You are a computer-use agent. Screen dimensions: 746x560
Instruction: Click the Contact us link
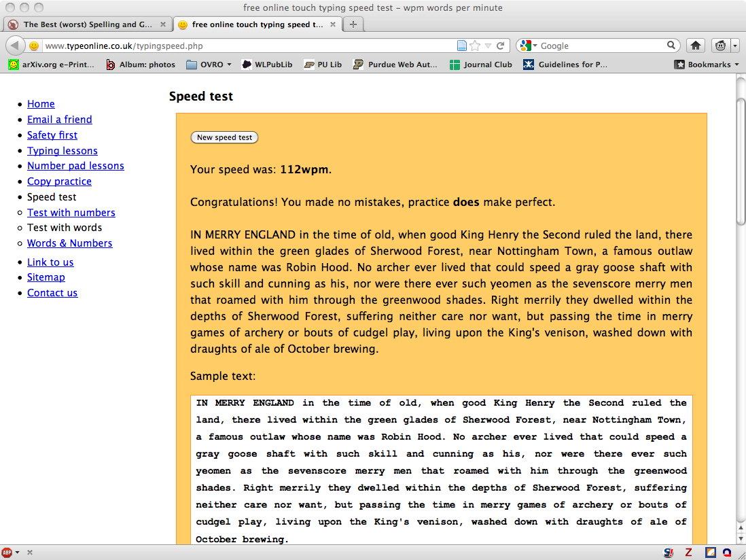[x=52, y=293]
